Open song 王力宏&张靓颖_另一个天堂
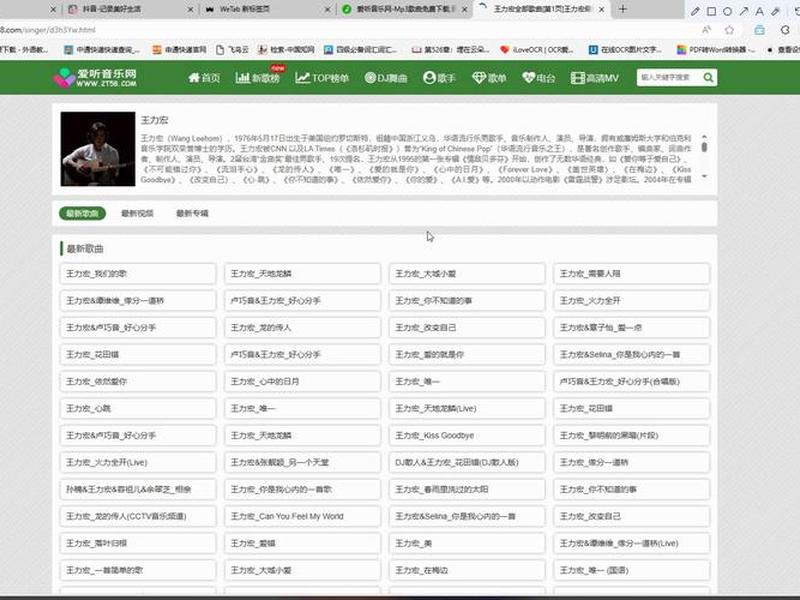The width and height of the screenshot is (800, 600). point(303,463)
